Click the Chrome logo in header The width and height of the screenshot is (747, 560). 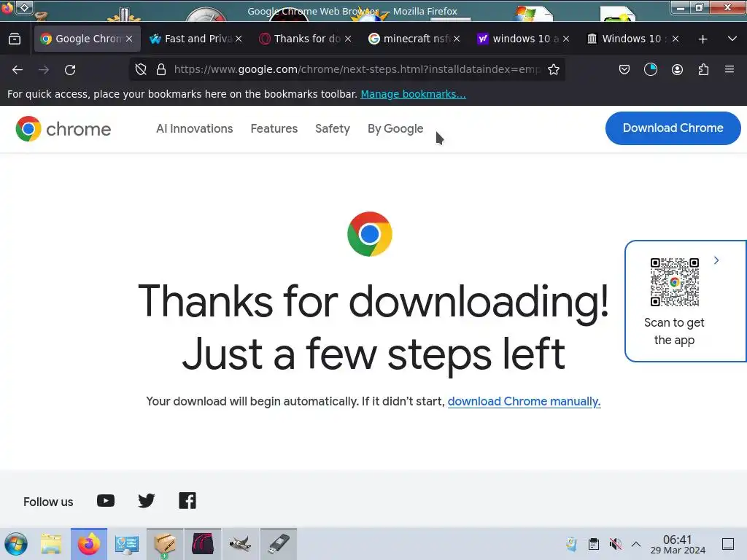(x=63, y=128)
